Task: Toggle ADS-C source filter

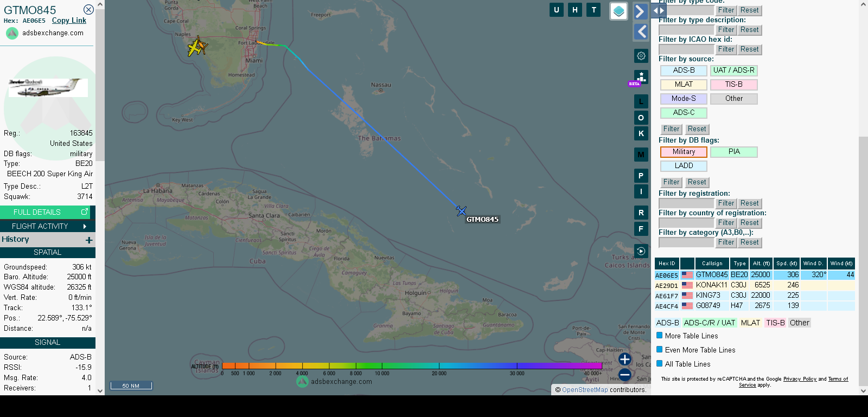Action: 684,113
